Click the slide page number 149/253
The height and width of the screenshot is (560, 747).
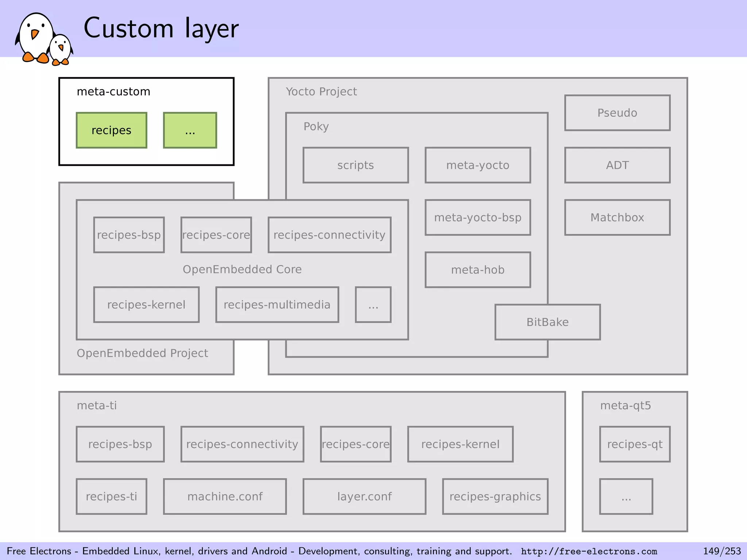721,551
